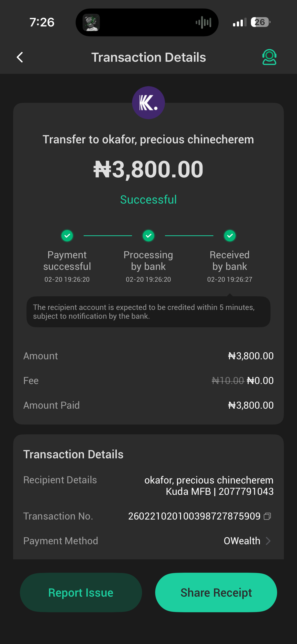This screenshot has height=644, width=297.
Task: Tap the Received by bank checkmark
Action: click(x=230, y=236)
